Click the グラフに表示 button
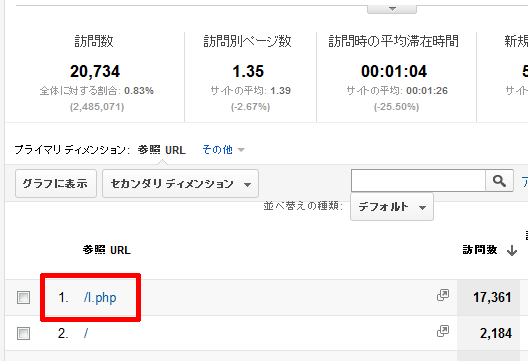This screenshot has height=361, width=528. pos(56,184)
